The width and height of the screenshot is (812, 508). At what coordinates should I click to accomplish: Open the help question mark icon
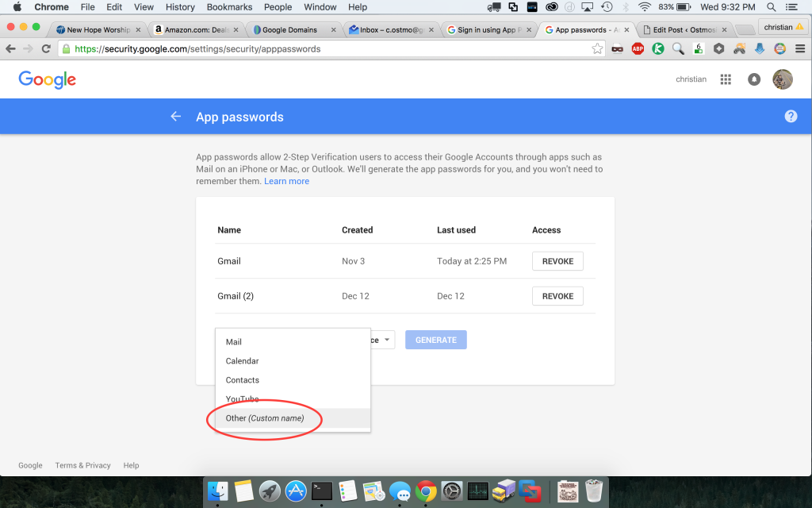[791, 116]
